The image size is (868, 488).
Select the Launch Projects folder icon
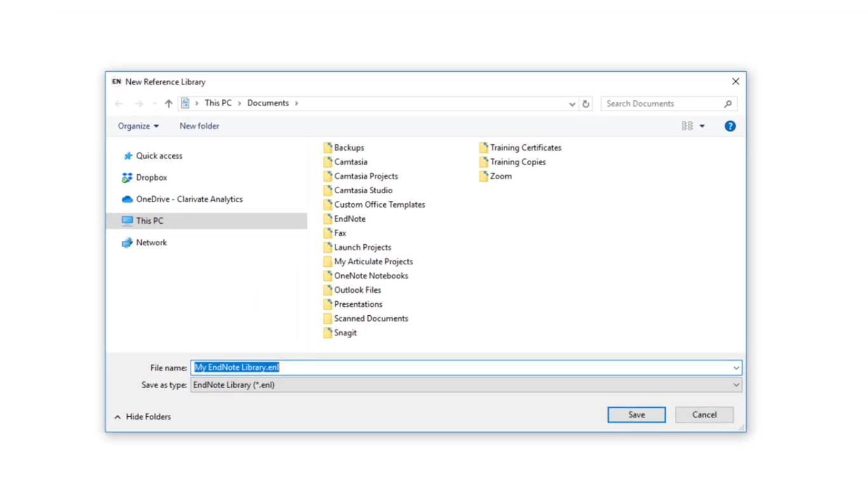click(x=327, y=247)
